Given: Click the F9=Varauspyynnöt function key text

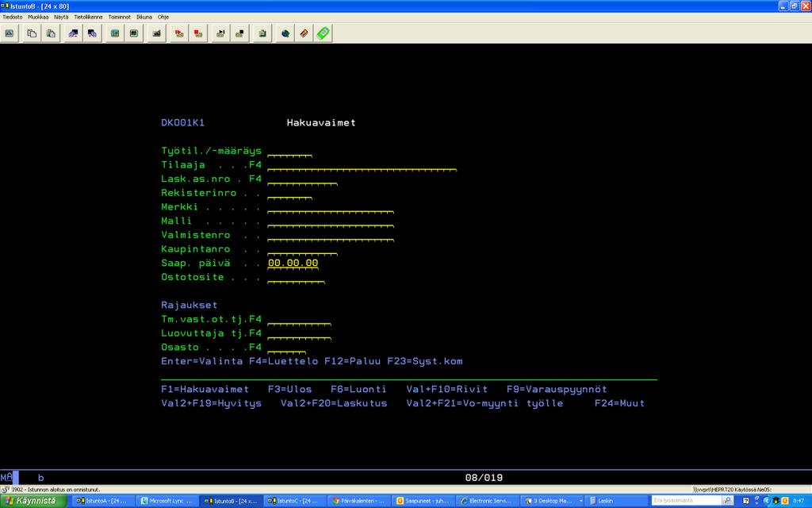Looking at the screenshot, I should (557, 389).
